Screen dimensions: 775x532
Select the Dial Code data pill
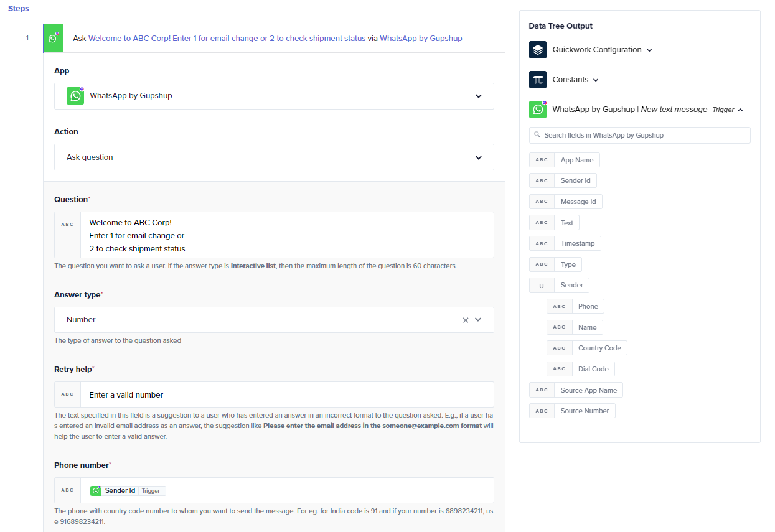[581, 369]
